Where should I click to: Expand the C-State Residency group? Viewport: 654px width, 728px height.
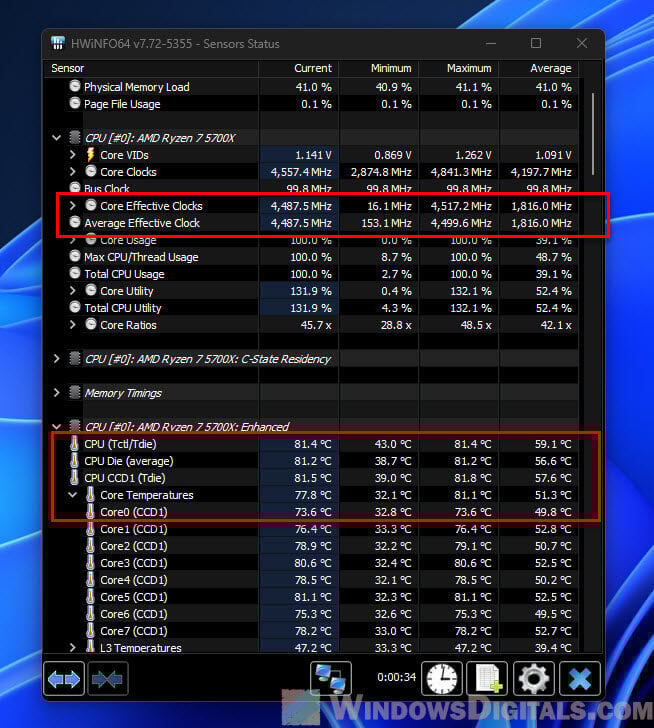(x=56, y=358)
